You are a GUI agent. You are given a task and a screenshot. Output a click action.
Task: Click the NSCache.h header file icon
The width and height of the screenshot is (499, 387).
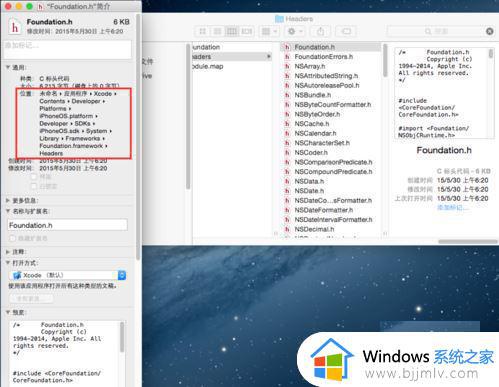click(x=287, y=124)
